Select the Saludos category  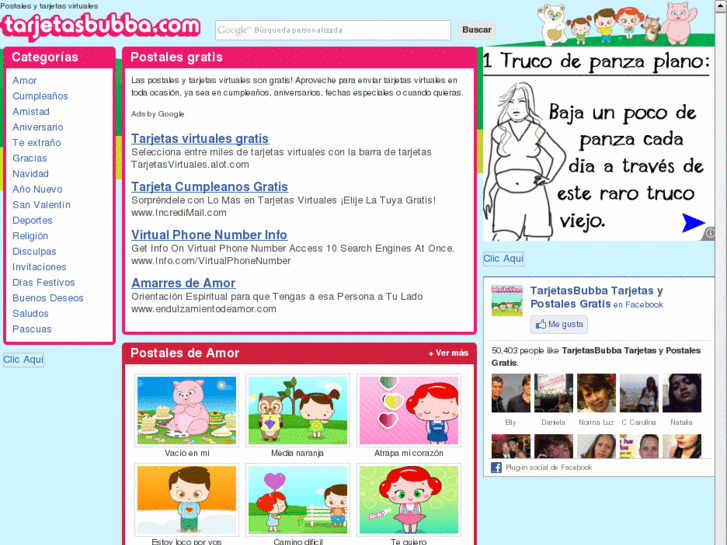click(30, 314)
